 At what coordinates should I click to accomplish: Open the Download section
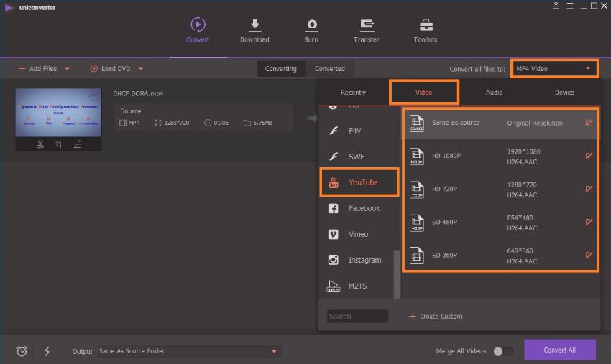[254, 30]
